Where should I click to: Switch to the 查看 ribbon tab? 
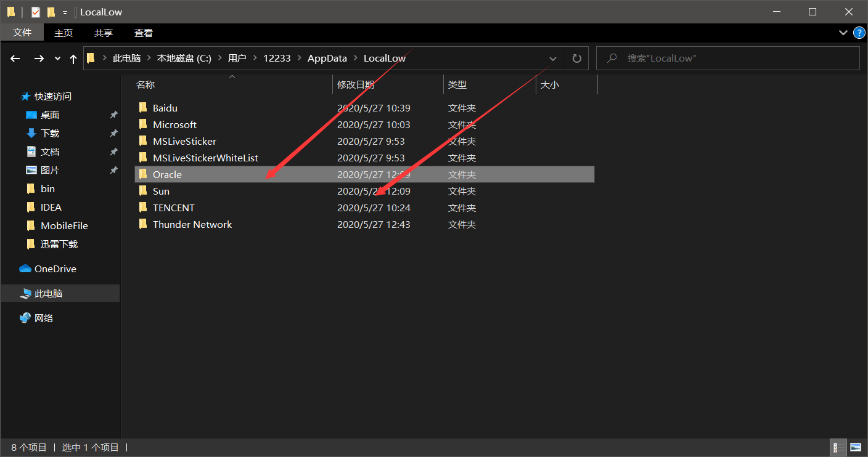tap(143, 32)
